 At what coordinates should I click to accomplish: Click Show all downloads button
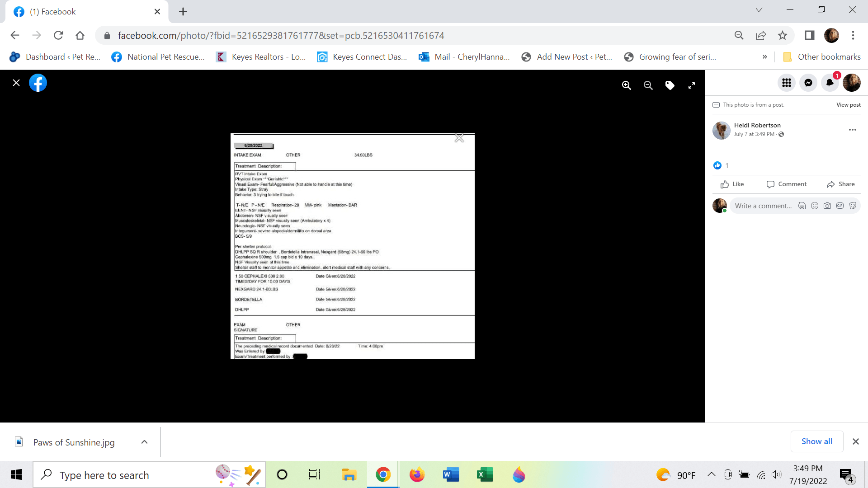tap(816, 441)
